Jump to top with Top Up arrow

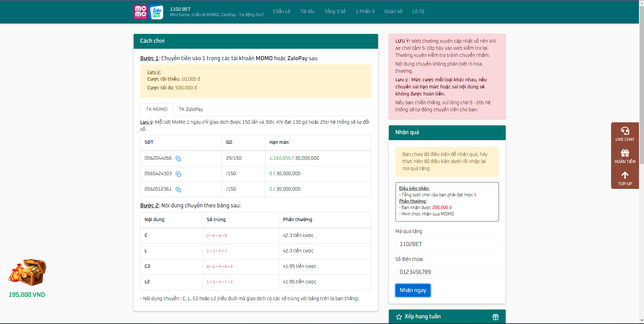(x=625, y=178)
